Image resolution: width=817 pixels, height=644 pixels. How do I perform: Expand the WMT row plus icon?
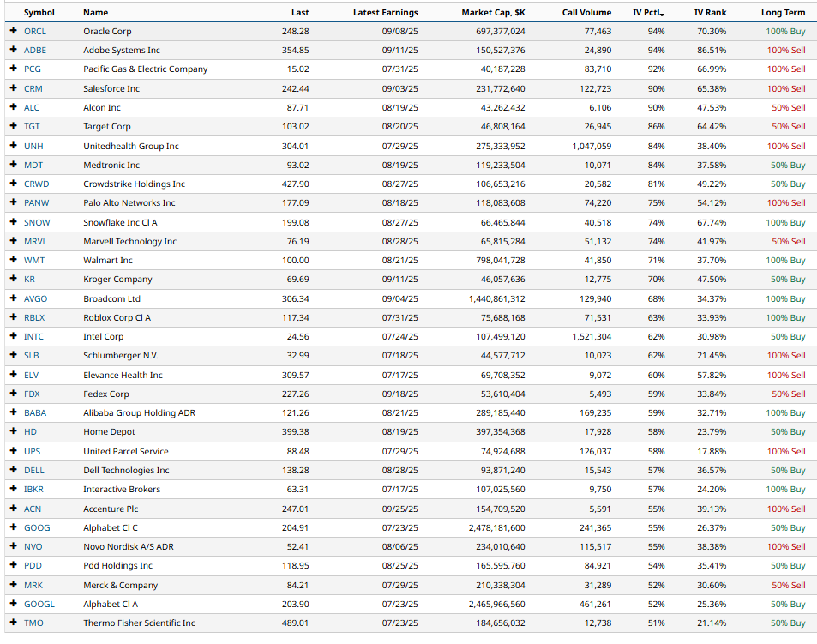click(x=14, y=260)
